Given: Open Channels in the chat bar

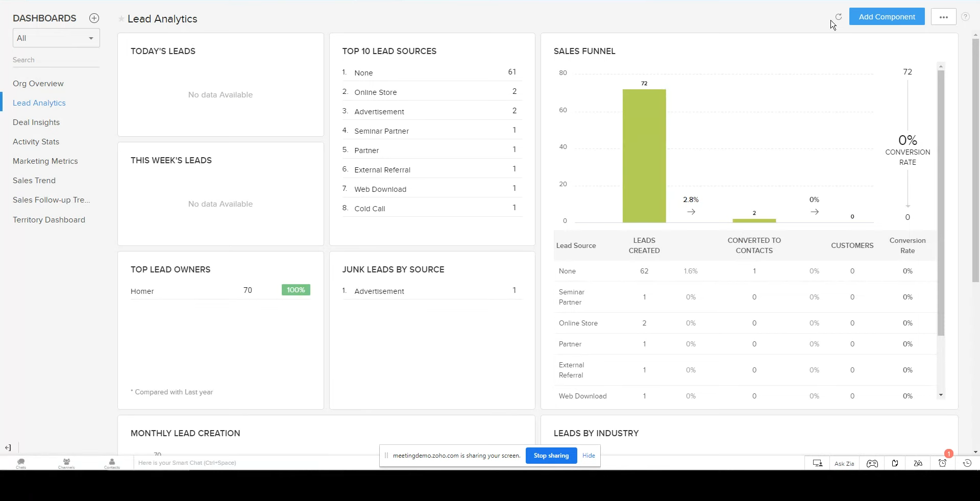Looking at the screenshot, I should 66,463.
